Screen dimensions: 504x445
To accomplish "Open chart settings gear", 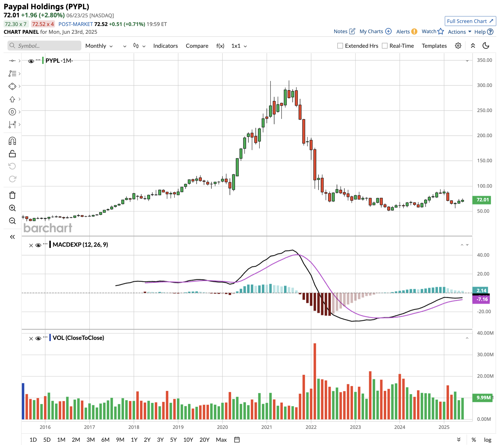I will click(458, 46).
